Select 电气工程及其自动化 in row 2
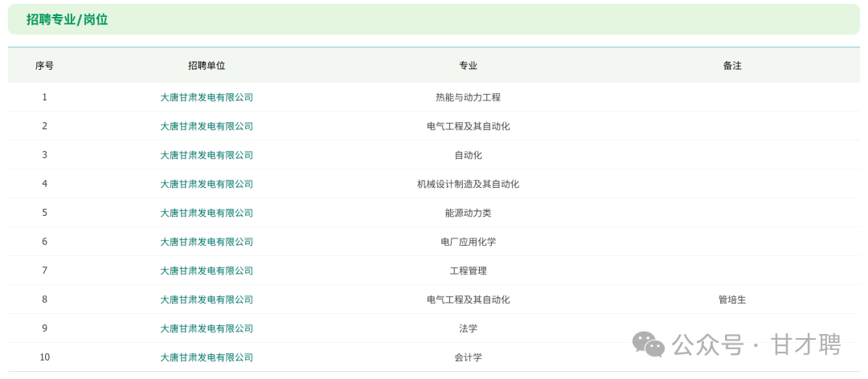The width and height of the screenshot is (868, 379). (468, 126)
